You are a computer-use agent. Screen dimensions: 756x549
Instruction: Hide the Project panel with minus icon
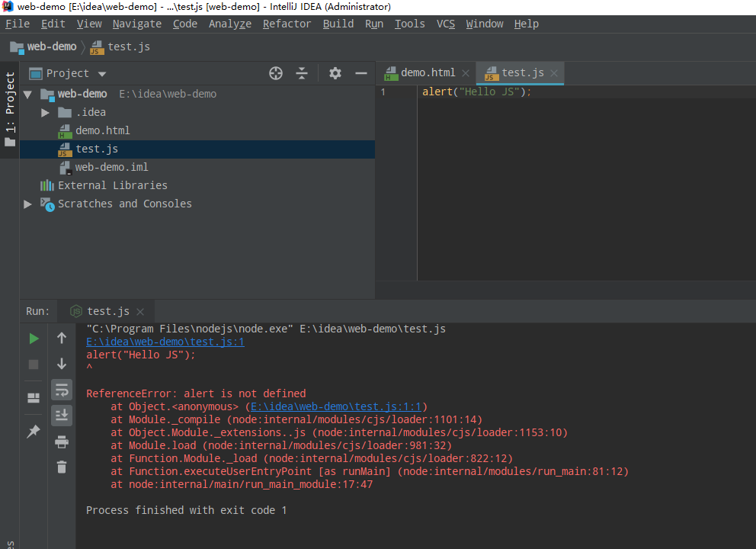(x=361, y=73)
